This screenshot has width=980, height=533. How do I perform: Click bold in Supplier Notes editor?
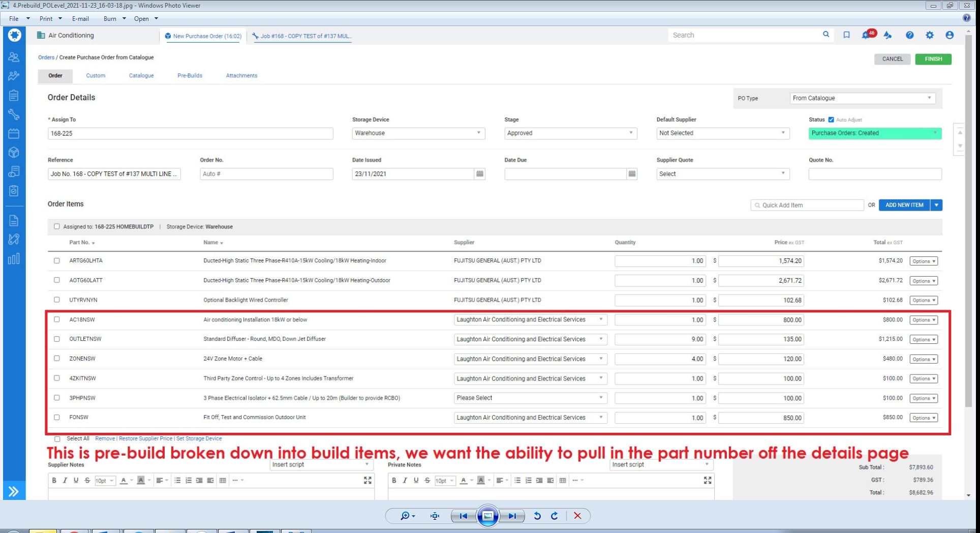point(54,480)
